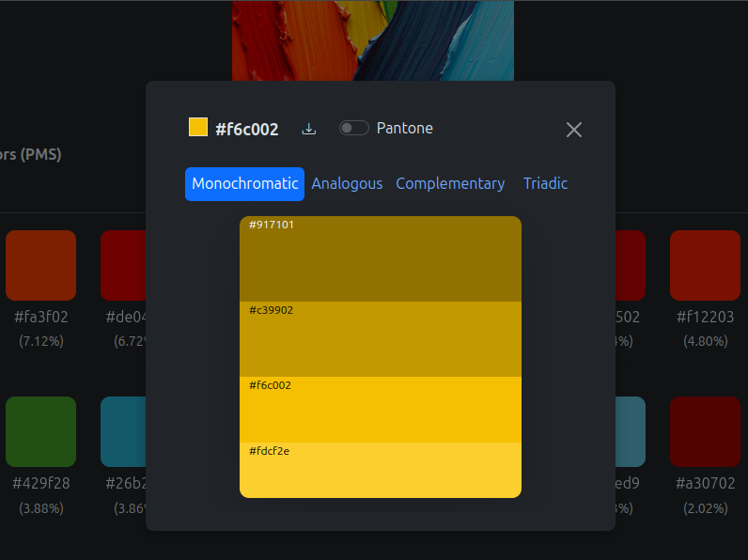Viewport: 748px width, 560px height.
Task: Click the #f6c002 hex code text
Action: [x=247, y=130]
